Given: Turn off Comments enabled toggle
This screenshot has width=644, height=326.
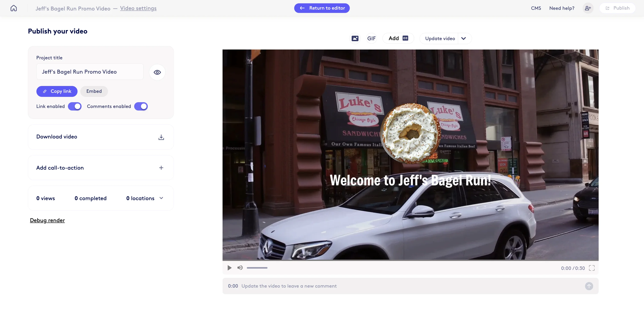Looking at the screenshot, I should pyautogui.click(x=141, y=106).
